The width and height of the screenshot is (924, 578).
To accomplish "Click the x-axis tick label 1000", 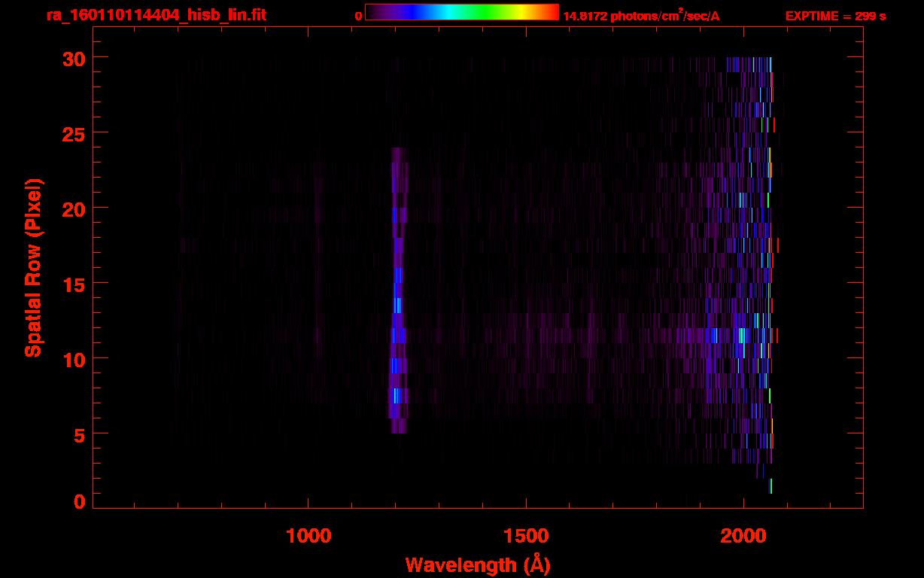I will [309, 536].
